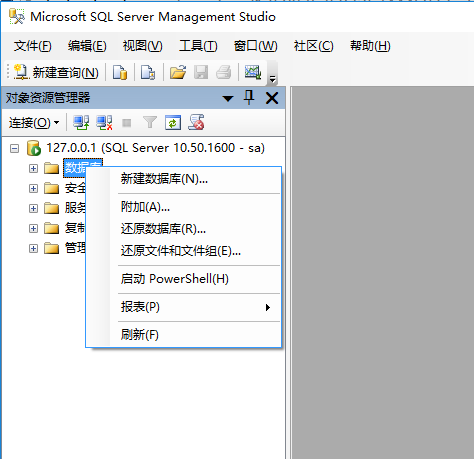Click the Filter funnel icon

[x=150, y=123]
